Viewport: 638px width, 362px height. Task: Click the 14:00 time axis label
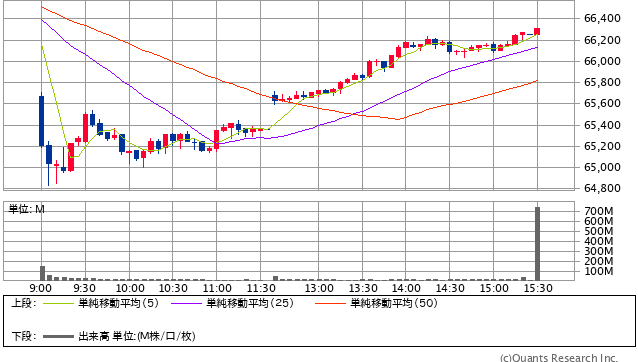[406, 288]
